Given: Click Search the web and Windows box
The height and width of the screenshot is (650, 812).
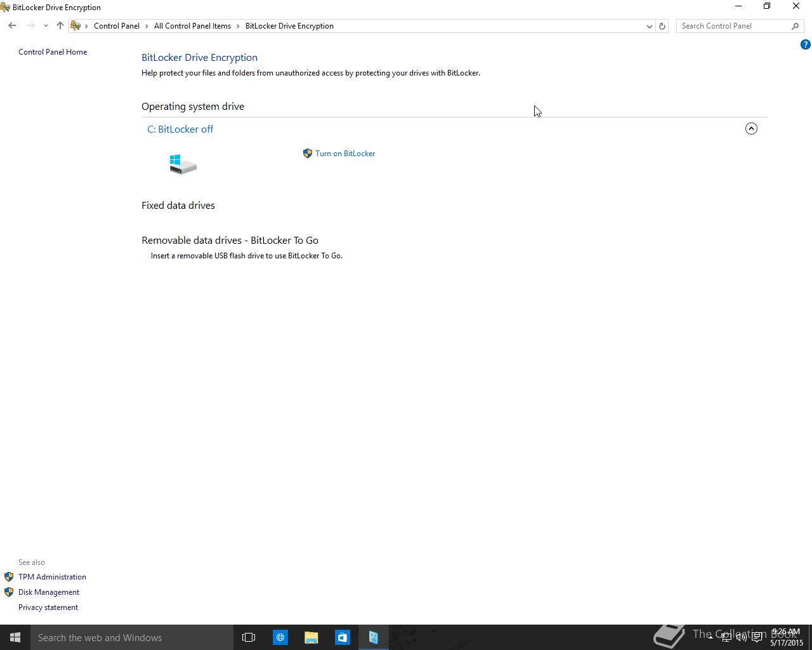Looking at the screenshot, I should pos(132,637).
